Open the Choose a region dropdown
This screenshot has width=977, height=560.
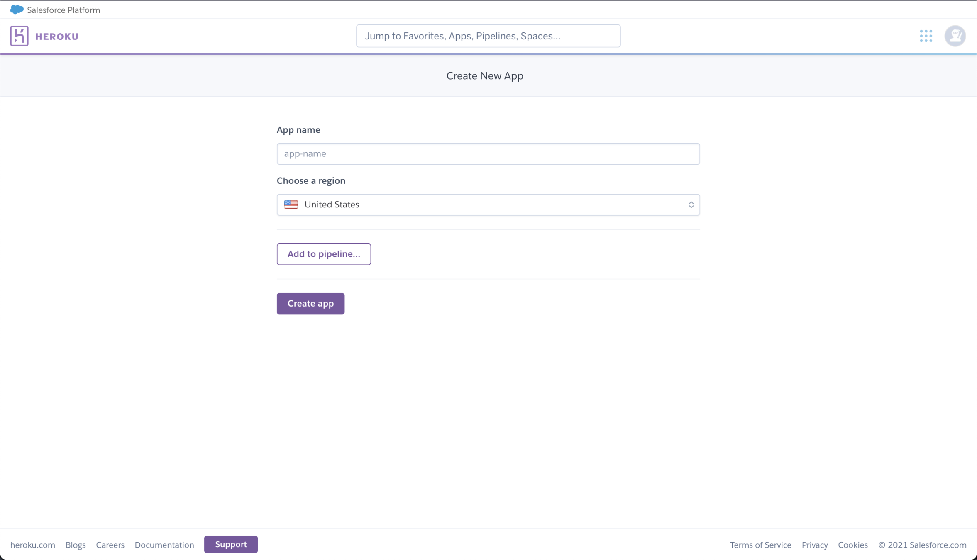(x=488, y=205)
